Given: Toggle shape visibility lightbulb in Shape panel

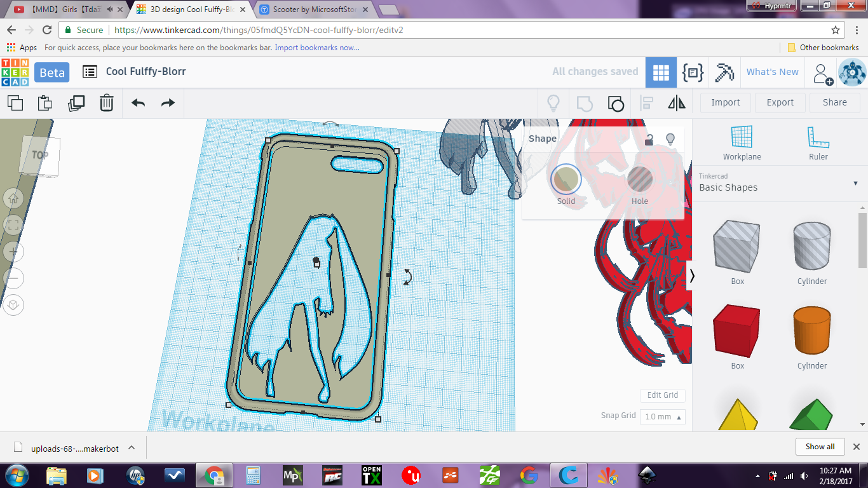Looking at the screenshot, I should 670,139.
